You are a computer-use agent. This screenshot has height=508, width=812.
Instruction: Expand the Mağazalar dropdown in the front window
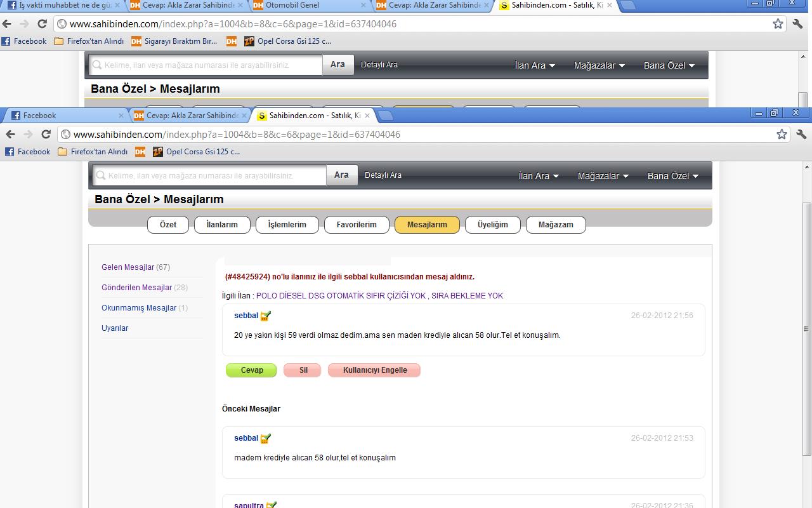(x=603, y=176)
